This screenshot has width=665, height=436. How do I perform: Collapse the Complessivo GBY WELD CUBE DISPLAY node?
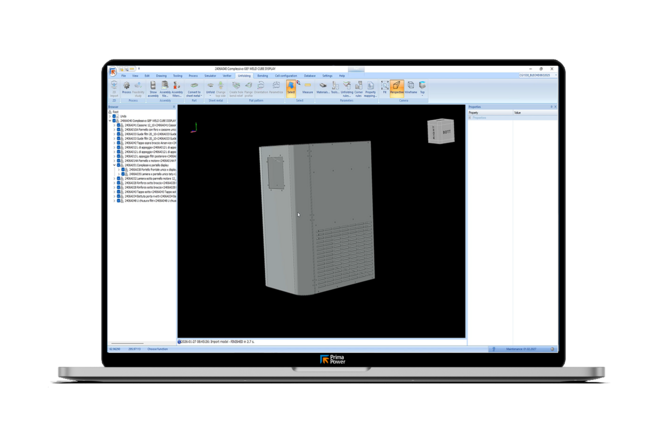tap(110, 121)
